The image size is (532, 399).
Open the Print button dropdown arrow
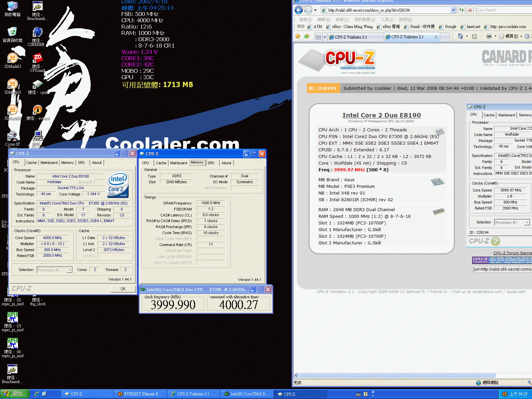pyautogui.click(x=495, y=36)
